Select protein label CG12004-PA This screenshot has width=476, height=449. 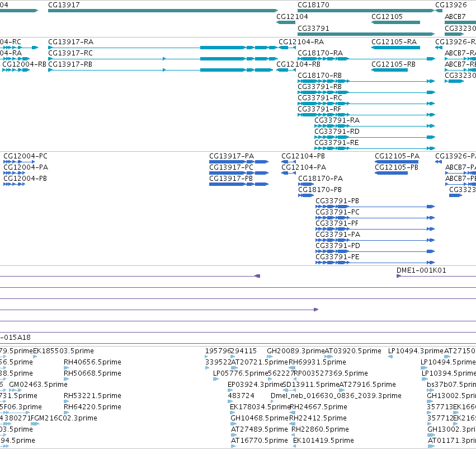pyautogui.click(x=26, y=168)
